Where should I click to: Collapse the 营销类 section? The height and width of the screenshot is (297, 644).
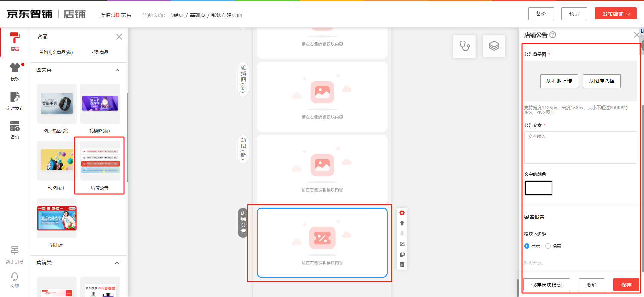117,263
